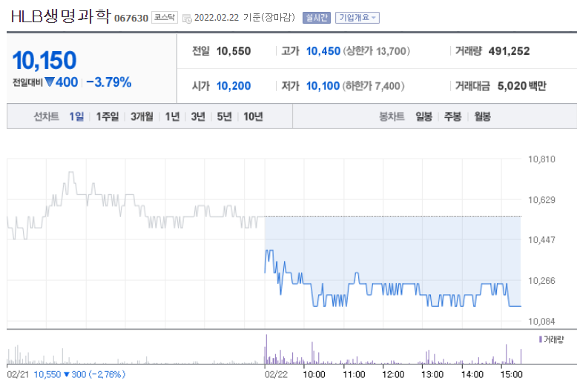Click the 02/22 date axis label
Viewport: 577px width, 392px height.
coord(276,374)
